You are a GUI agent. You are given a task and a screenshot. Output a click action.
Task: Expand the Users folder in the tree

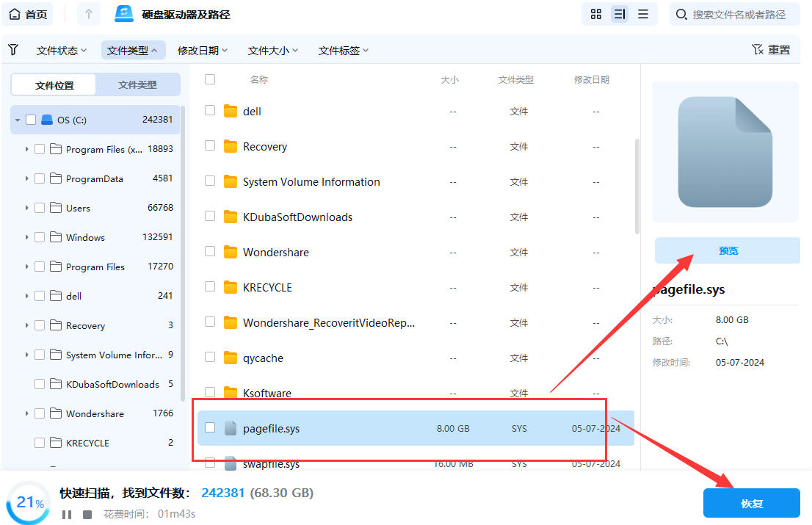click(26, 208)
